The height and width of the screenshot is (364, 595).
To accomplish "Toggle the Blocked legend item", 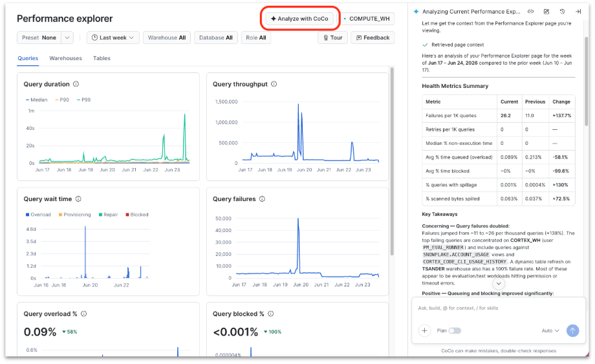I will pyautogui.click(x=137, y=215).
